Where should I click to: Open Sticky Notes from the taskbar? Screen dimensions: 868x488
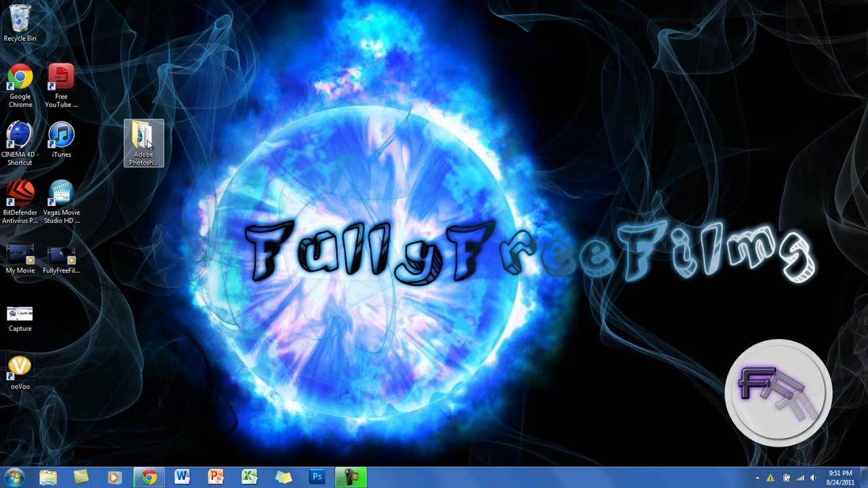click(283, 477)
